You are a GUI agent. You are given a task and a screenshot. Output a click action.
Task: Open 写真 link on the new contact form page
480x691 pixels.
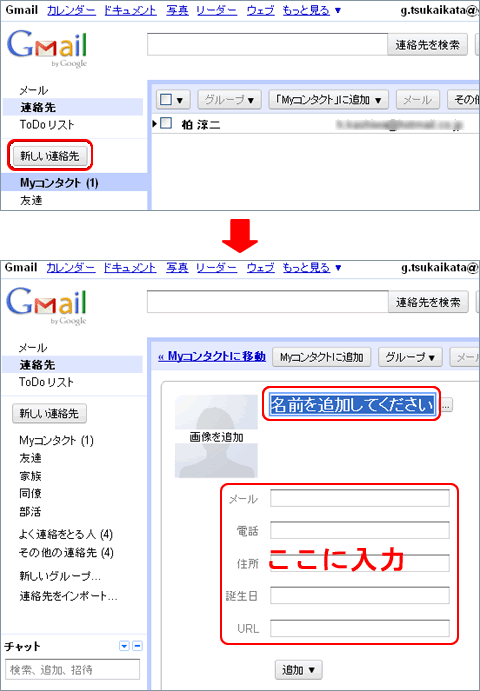click(x=177, y=267)
